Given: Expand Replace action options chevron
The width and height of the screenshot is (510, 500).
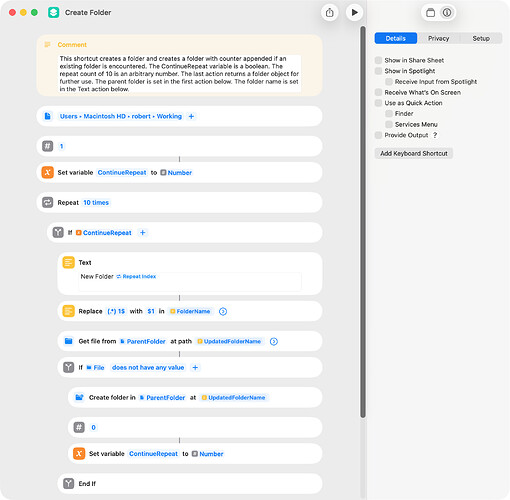Looking at the screenshot, I should pyautogui.click(x=223, y=311).
